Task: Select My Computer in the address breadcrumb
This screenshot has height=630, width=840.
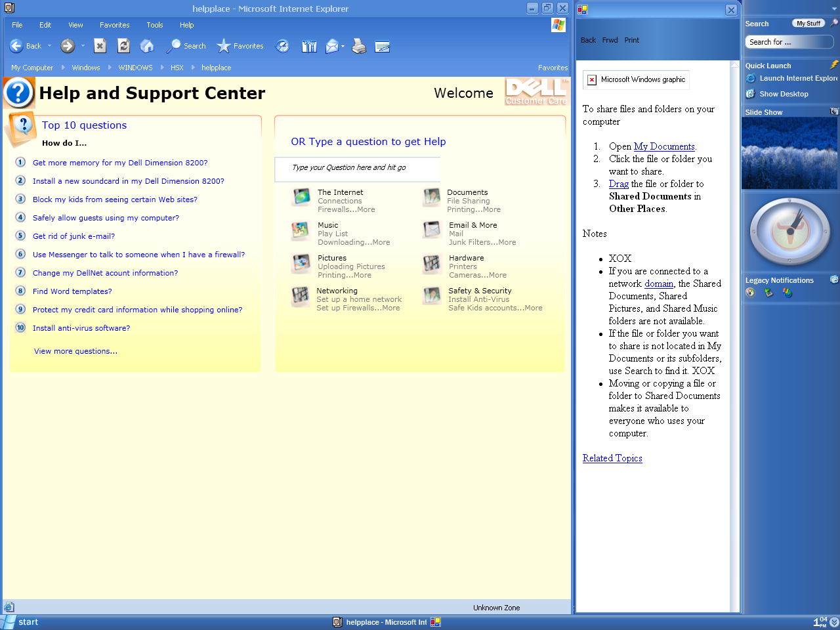Action: pyautogui.click(x=32, y=68)
